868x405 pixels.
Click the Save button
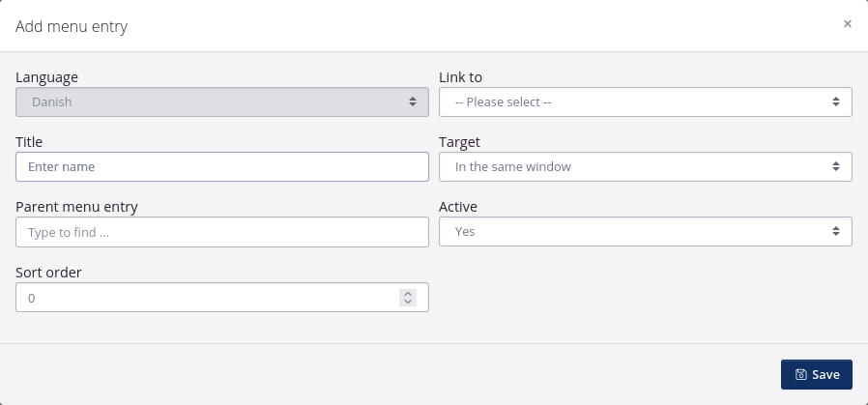pyautogui.click(x=817, y=375)
